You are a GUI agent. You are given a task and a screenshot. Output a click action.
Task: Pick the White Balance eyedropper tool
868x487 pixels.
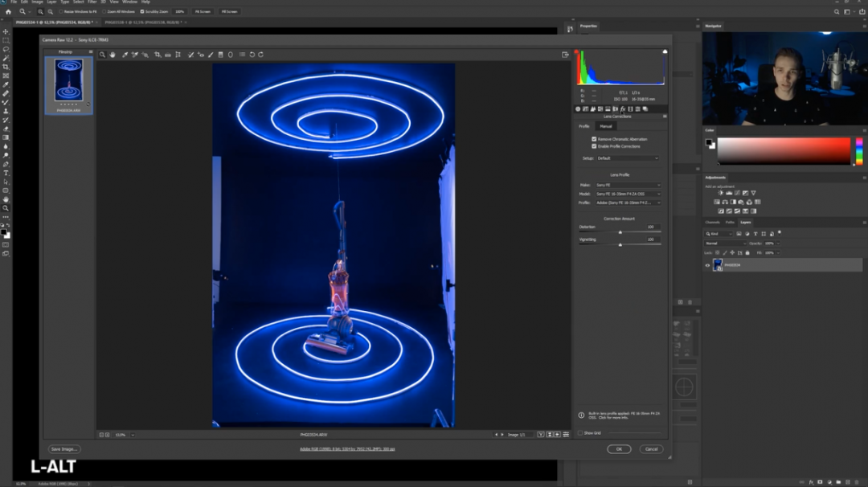125,55
